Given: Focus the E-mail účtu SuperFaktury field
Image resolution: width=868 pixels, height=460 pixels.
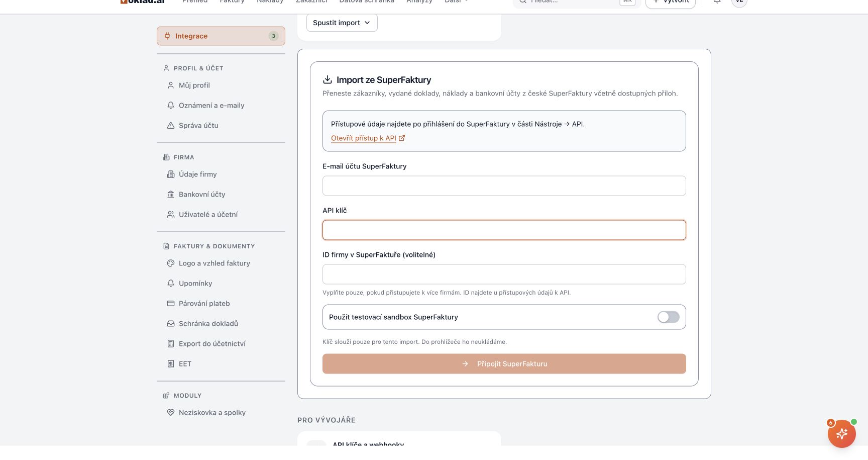Looking at the screenshot, I should [x=504, y=186].
